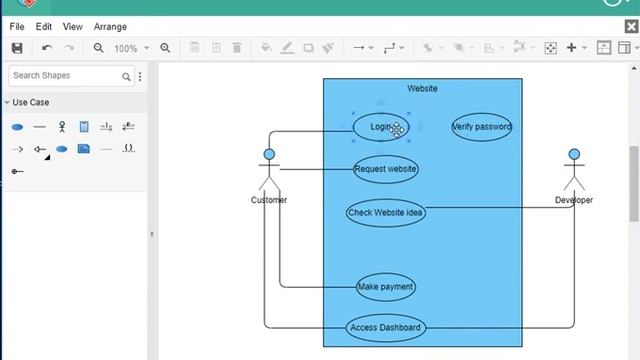Pick the solid line connector shape
This screenshot has height=360, width=640.
pyautogui.click(x=39, y=127)
